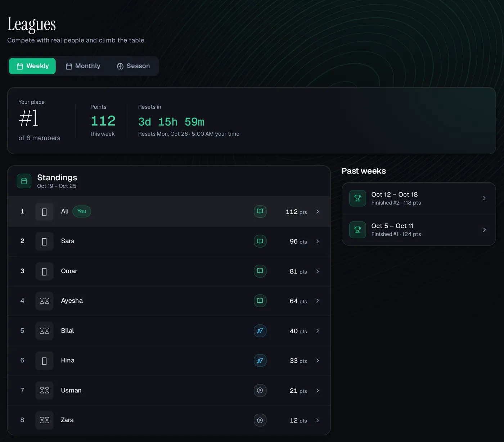
Task: Open Ayesha's details via chevron arrow
Action: pyautogui.click(x=318, y=301)
